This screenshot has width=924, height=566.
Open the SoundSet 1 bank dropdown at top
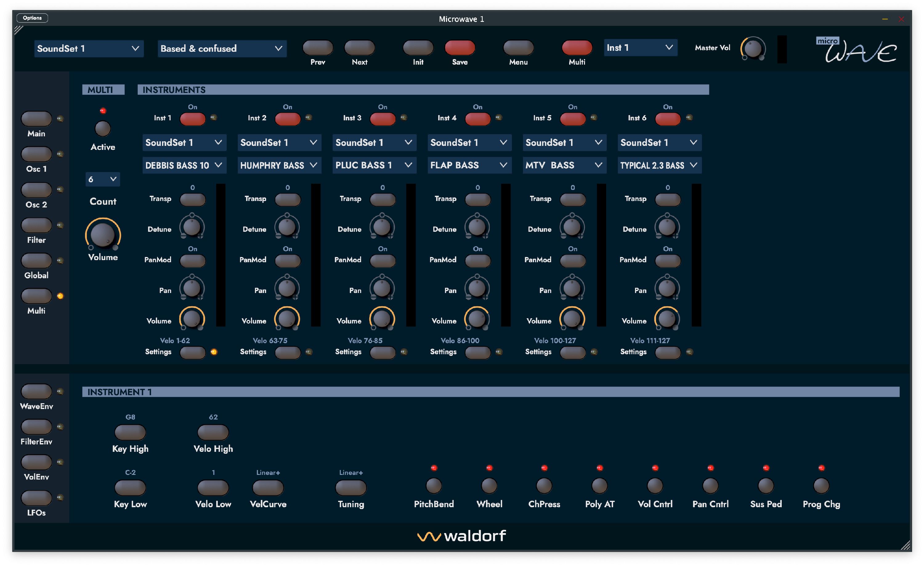pos(89,49)
